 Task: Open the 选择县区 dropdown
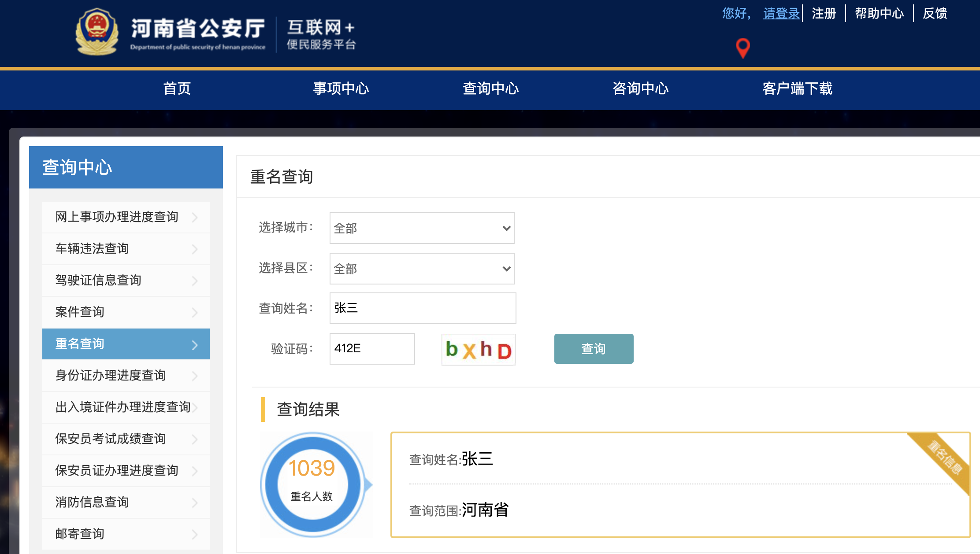[422, 269]
